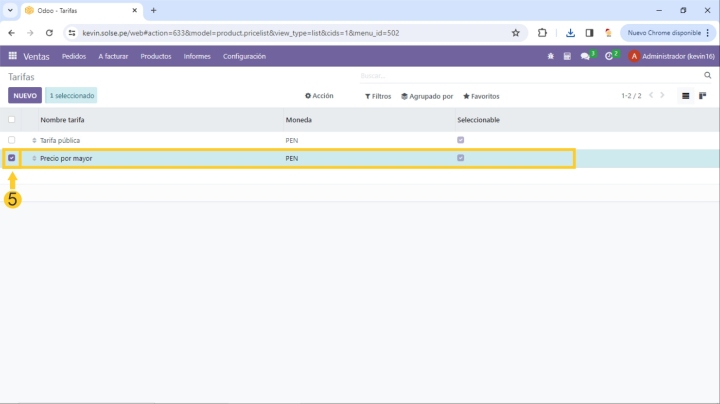Viewport: 720px width, 404px height.
Task: Open the Filtros dropdown
Action: click(x=378, y=96)
